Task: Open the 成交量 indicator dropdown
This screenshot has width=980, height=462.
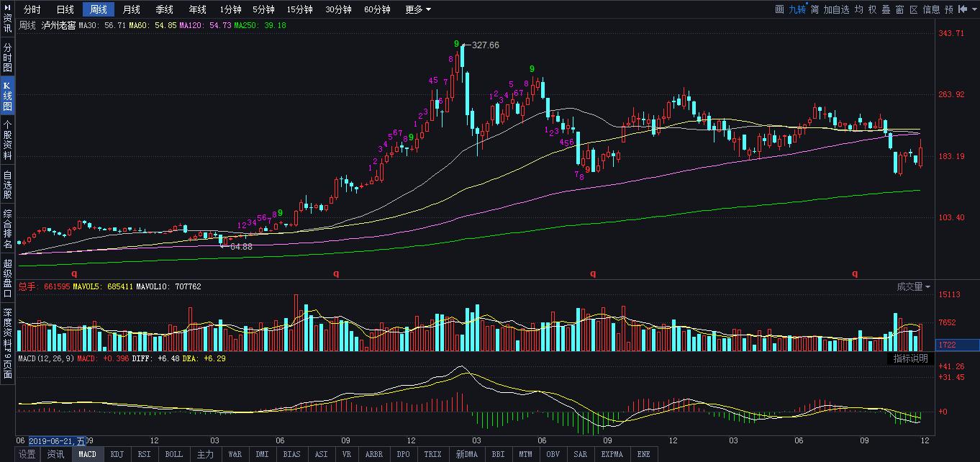Action: (913, 286)
